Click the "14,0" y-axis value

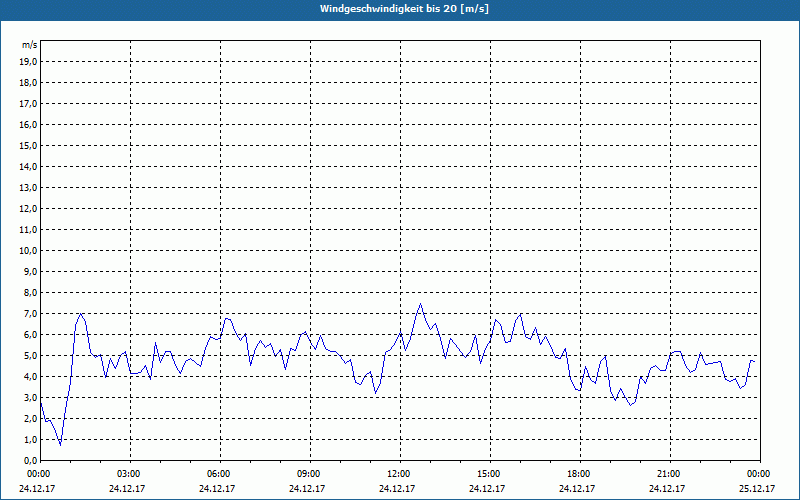[x=29, y=167]
